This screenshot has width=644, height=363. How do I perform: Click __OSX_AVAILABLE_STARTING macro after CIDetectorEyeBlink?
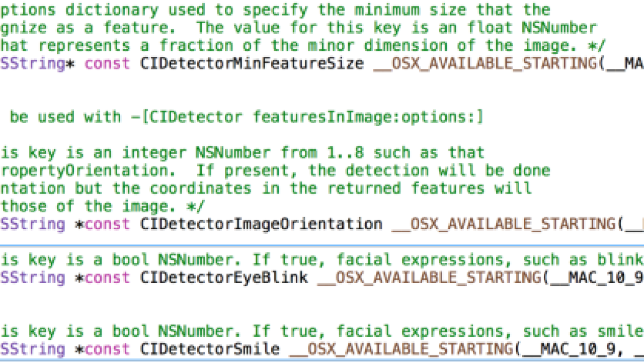click(x=430, y=278)
